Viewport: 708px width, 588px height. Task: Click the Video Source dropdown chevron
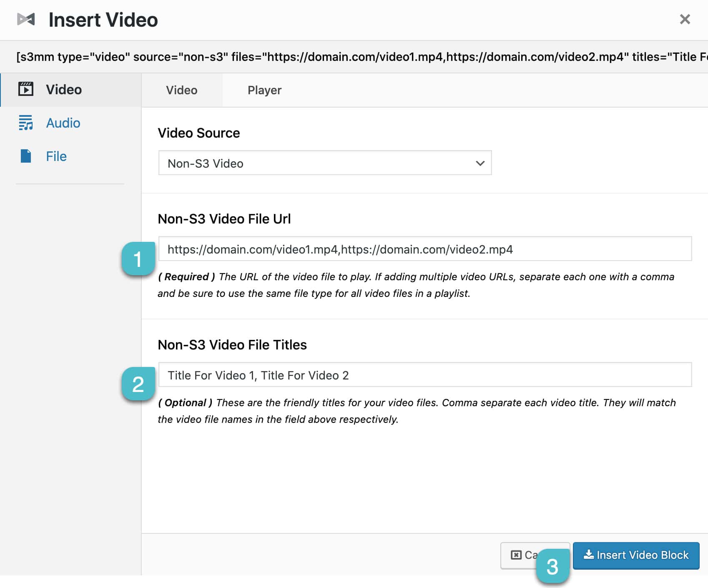pos(480,163)
